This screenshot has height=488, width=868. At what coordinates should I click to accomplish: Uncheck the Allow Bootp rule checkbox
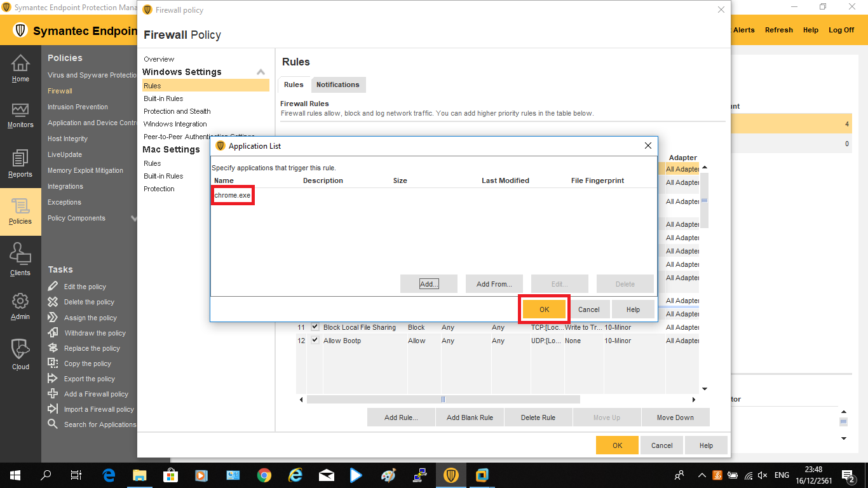tap(315, 340)
